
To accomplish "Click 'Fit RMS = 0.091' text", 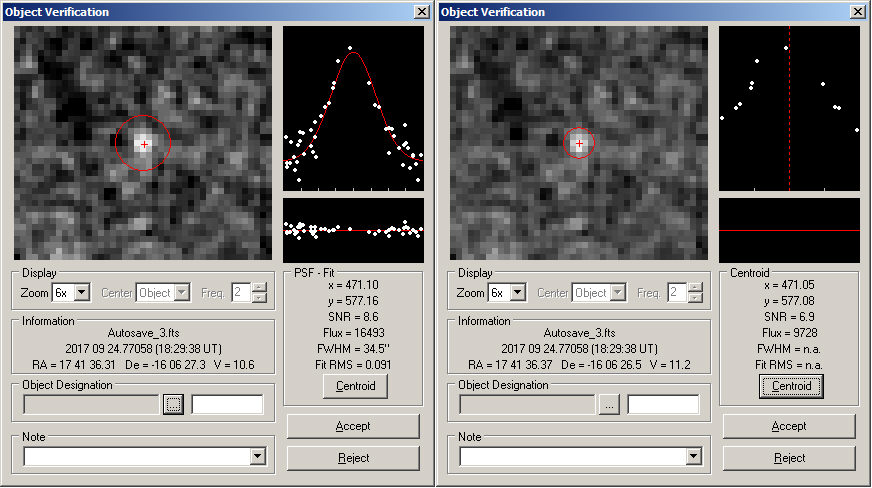I will pos(353,365).
